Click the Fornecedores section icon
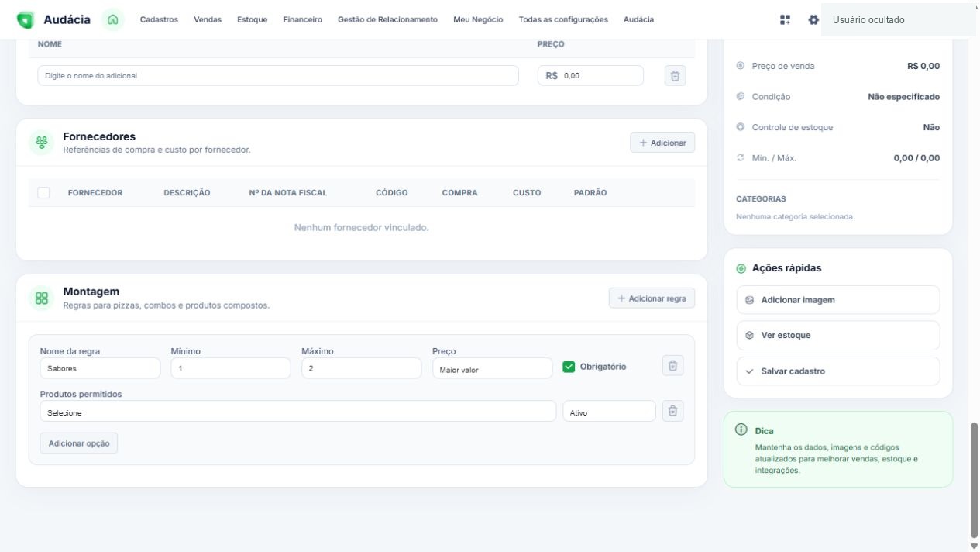This screenshot has width=980, height=552. pyautogui.click(x=42, y=143)
